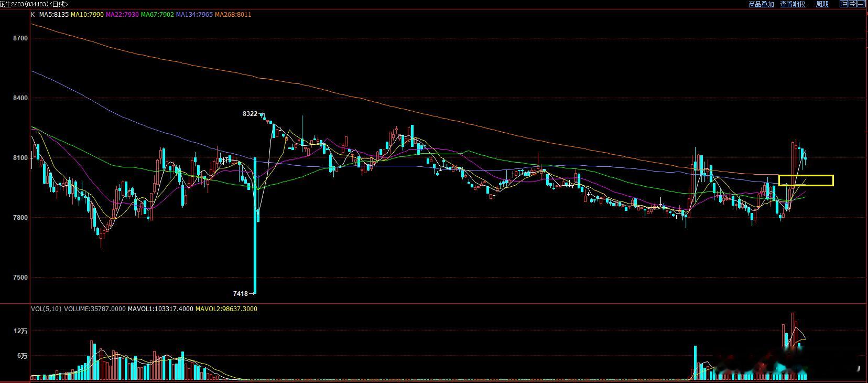Click the MAVOL1:103317.4000 value
The image size is (868, 383).
tap(160, 309)
